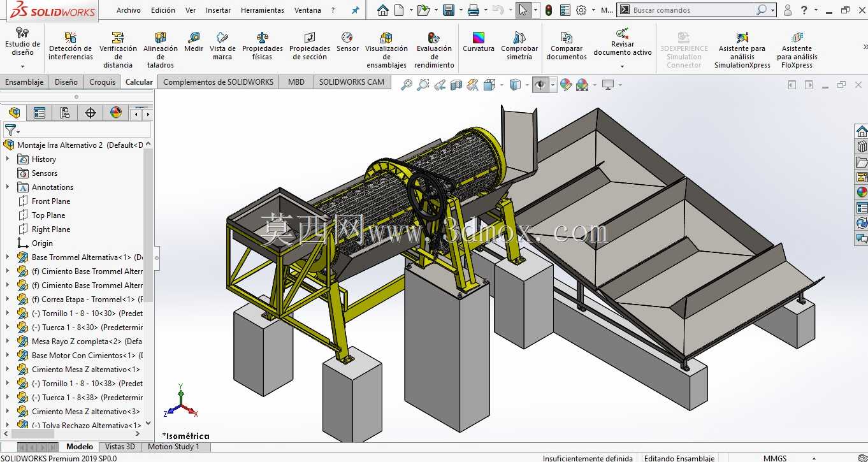
Task: Pin the menu bar with pushpin
Action: coord(356,10)
